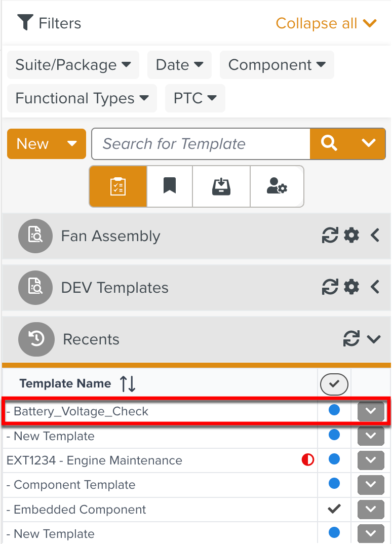
Task: Refresh the Fan Assembly section
Action: tap(330, 236)
